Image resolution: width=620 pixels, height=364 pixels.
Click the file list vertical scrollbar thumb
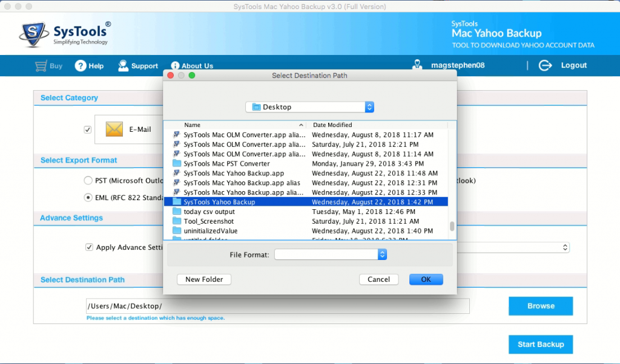tap(452, 226)
